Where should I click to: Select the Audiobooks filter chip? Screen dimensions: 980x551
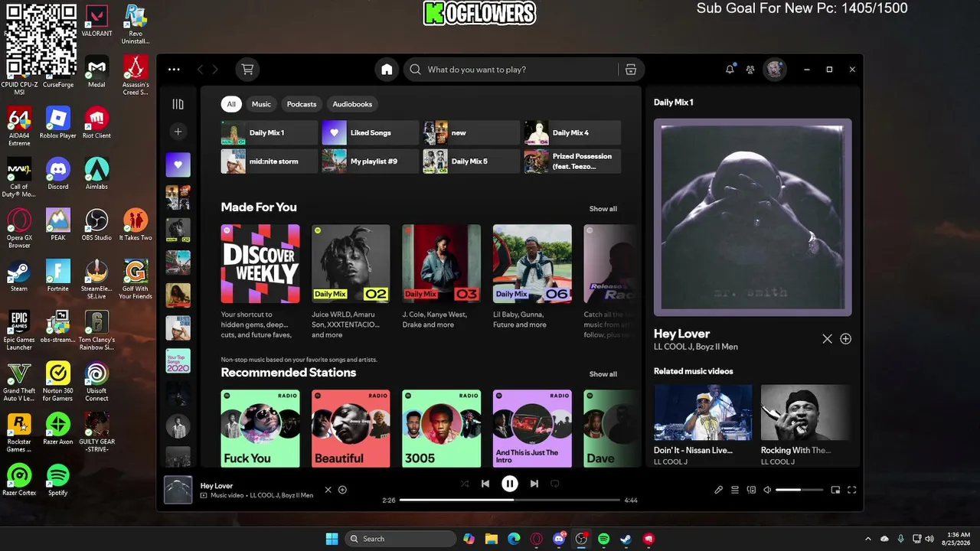point(352,104)
